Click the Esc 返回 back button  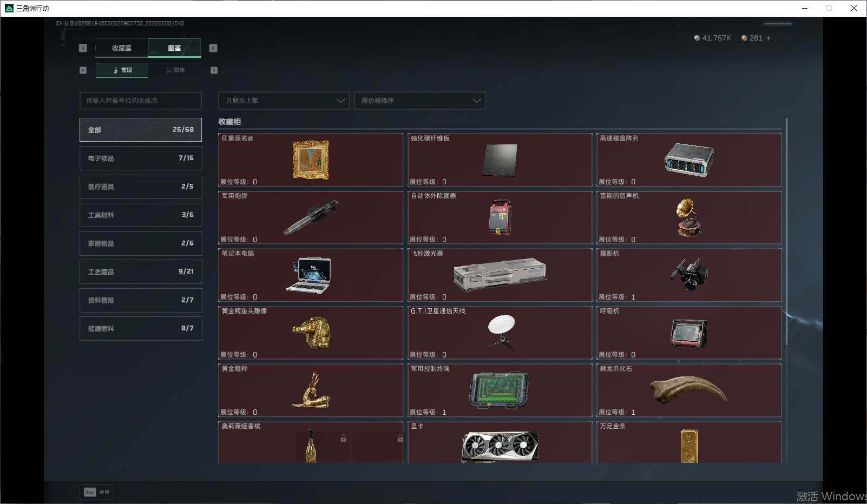point(97,492)
